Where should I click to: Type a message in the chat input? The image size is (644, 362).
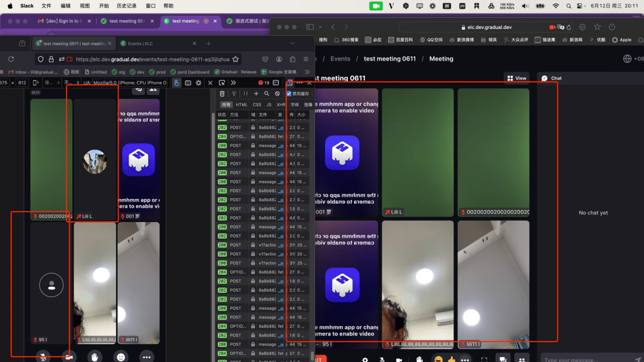(x=585, y=359)
